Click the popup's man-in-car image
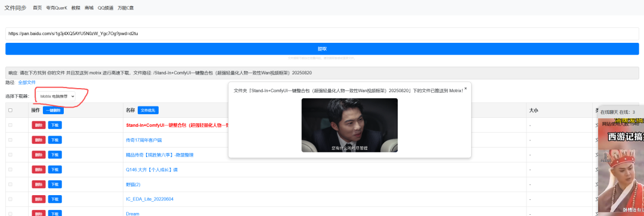This screenshot has height=216, width=644. 349,125
